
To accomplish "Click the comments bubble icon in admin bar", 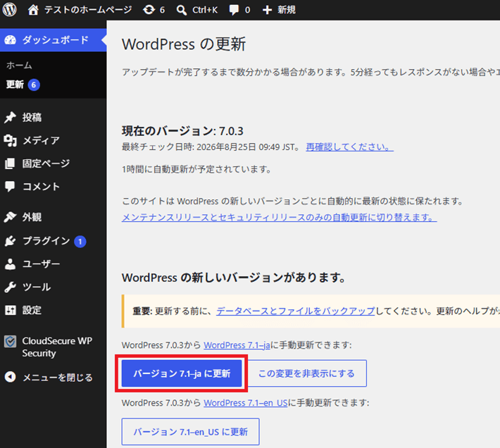I will tap(234, 10).
